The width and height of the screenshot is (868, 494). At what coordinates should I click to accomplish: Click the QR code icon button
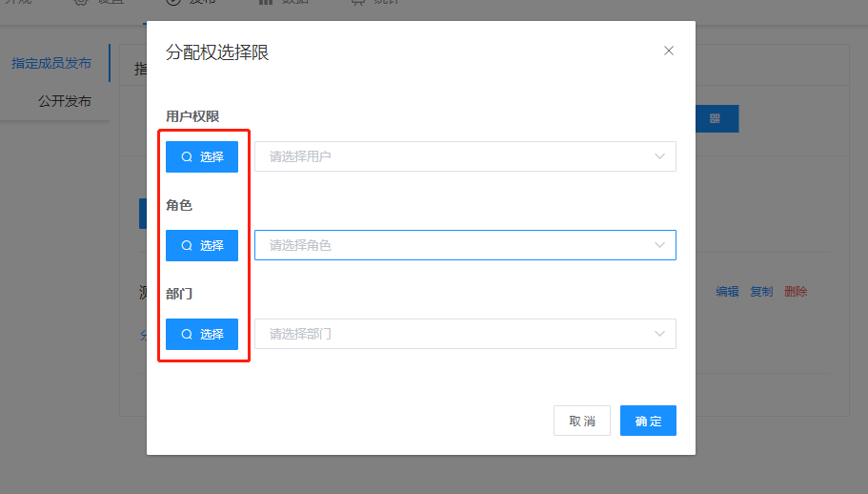click(x=715, y=118)
